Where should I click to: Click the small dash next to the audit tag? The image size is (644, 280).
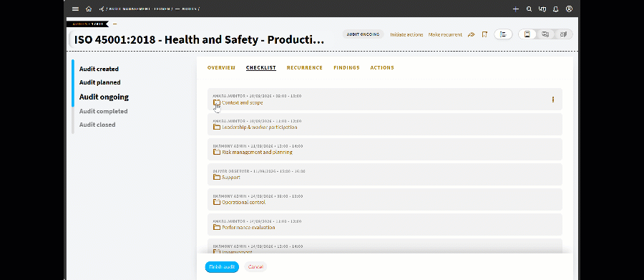coord(114,24)
